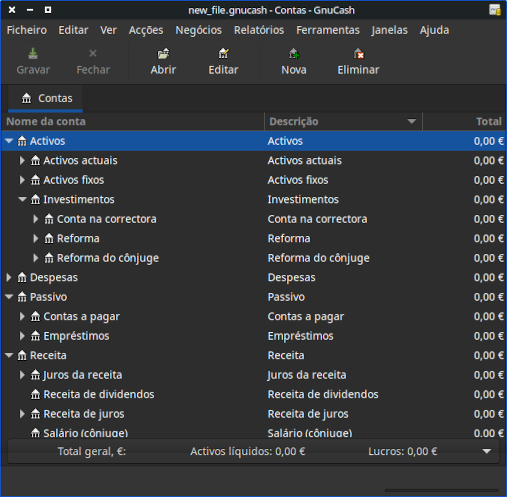The width and height of the screenshot is (507, 497).
Task: Expand the Juros da receita account
Action: click(22, 375)
